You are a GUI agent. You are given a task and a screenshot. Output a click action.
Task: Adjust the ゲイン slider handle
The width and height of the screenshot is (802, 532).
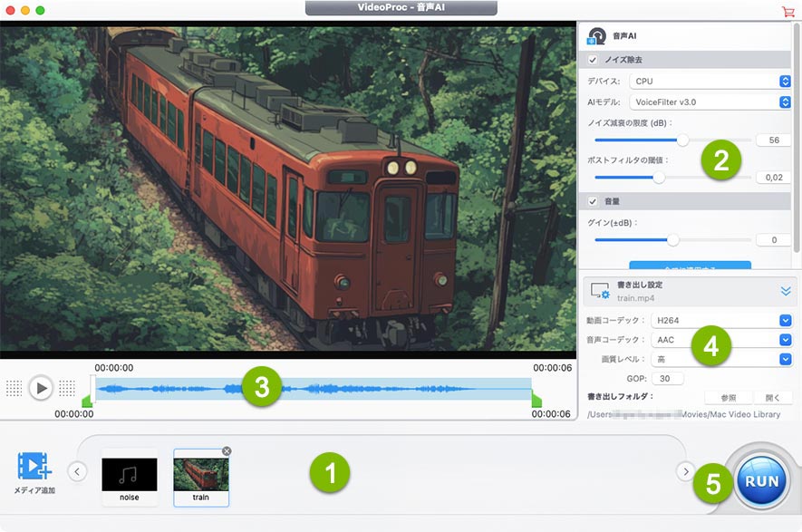tap(672, 240)
